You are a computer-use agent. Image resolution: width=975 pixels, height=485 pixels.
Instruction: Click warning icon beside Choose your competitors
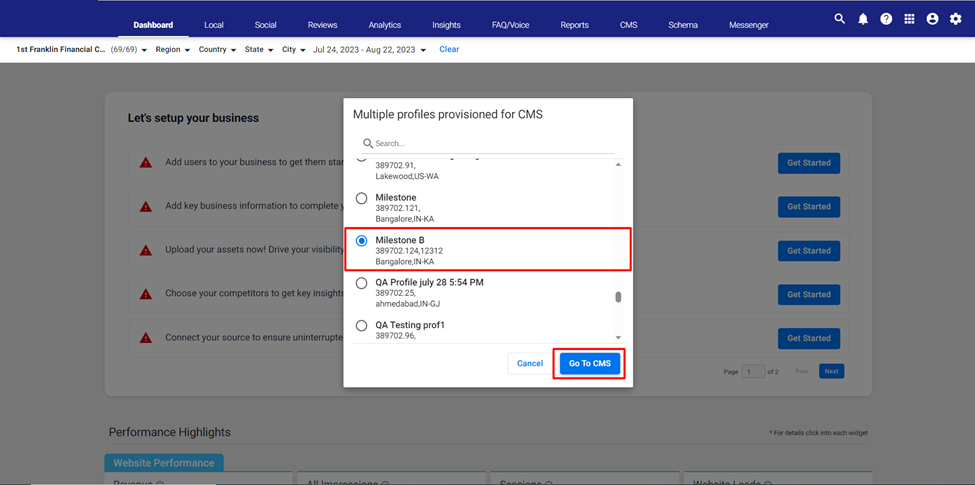pyautogui.click(x=146, y=294)
